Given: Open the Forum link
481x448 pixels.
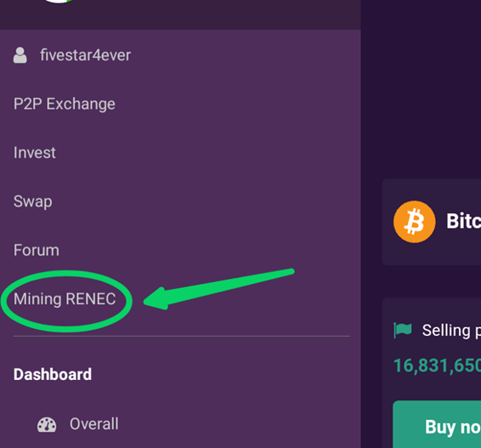Looking at the screenshot, I should 37,250.
